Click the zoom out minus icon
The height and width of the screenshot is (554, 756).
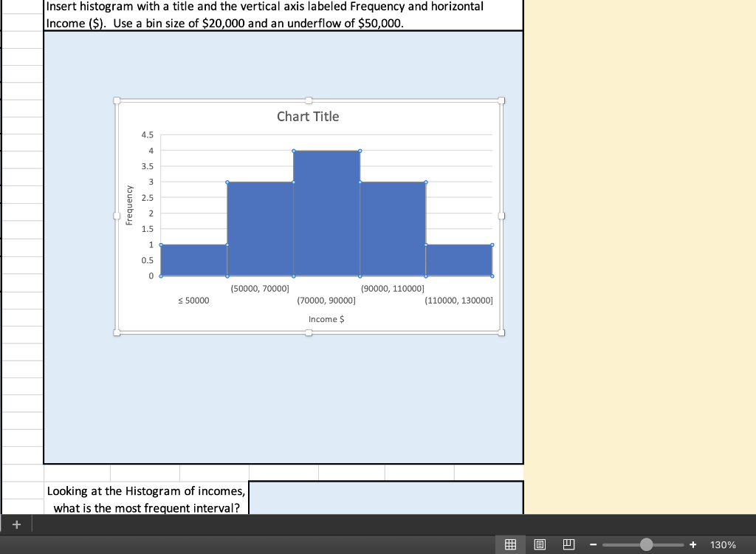pos(594,544)
